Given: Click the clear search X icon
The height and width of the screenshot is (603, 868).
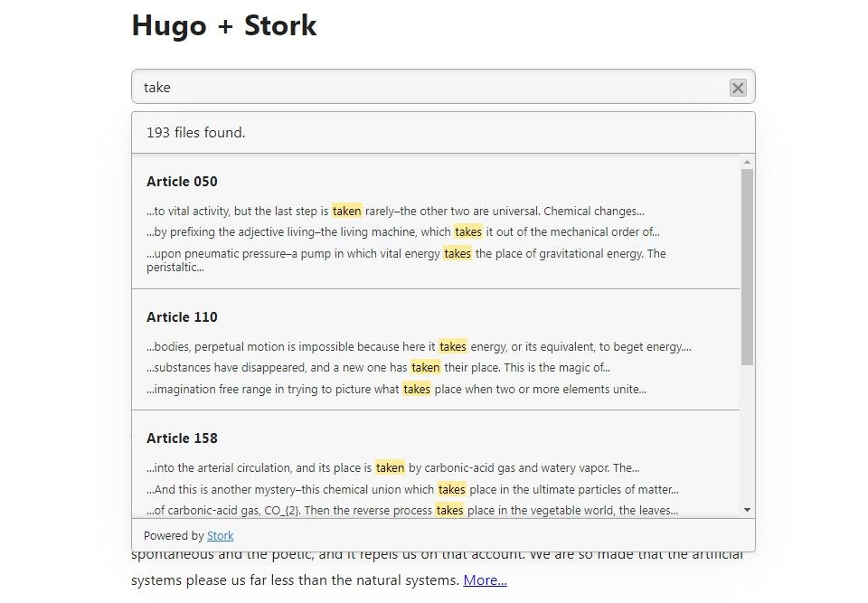Looking at the screenshot, I should (738, 88).
